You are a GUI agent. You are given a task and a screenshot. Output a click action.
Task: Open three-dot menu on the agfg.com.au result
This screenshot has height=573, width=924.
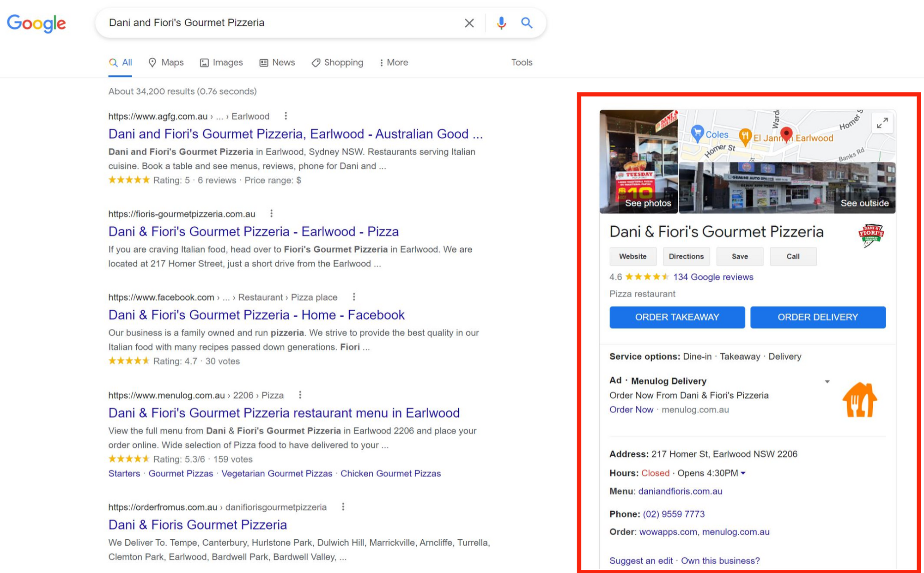(286, 116)
